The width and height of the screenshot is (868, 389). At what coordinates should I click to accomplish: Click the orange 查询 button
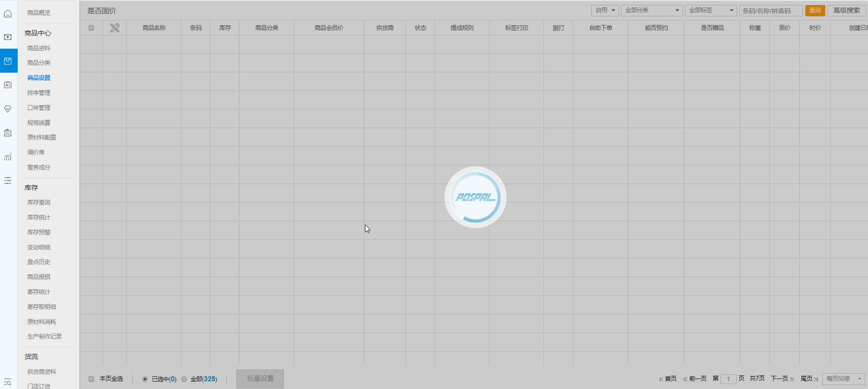(815, 10)
